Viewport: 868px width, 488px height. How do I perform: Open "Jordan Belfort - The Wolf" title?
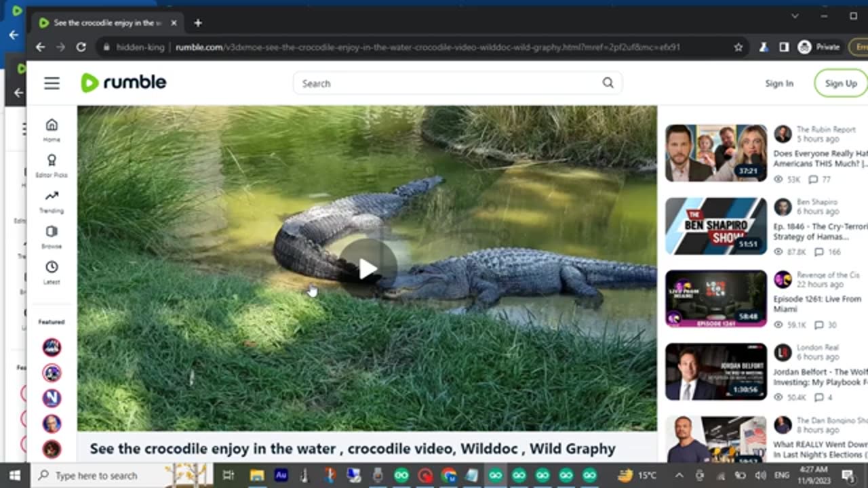coord(821,377)
